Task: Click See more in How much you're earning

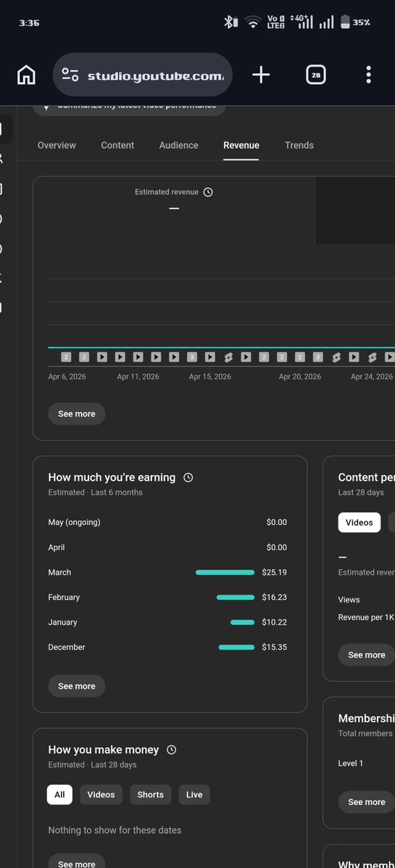Action: pyautogui.click(x=76, y=686)
